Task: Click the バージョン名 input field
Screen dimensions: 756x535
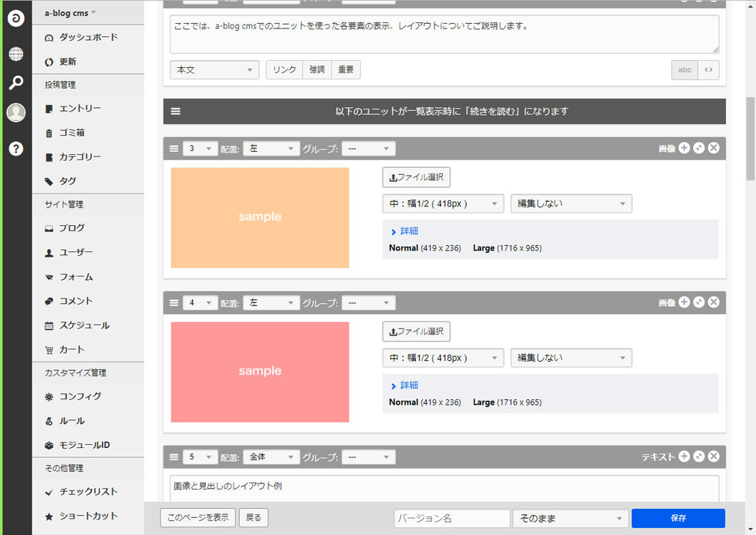Action: (451, 518)
